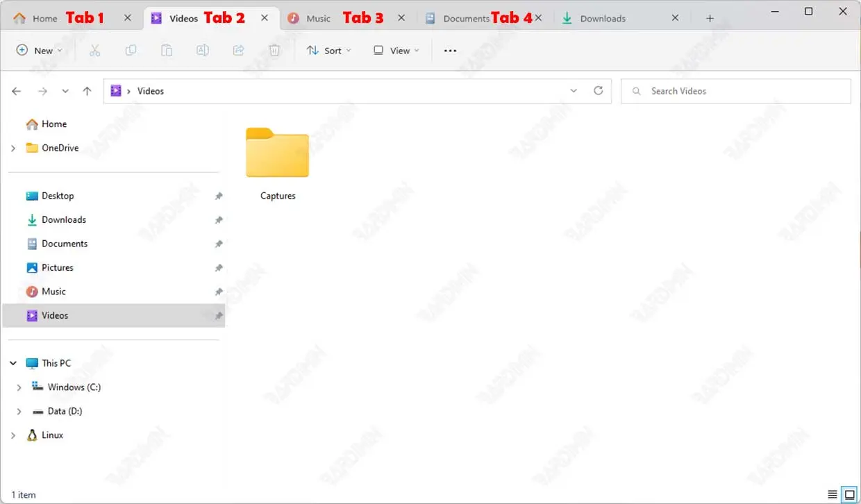
Task: Click the New button
Action: [x=39, y=50]
